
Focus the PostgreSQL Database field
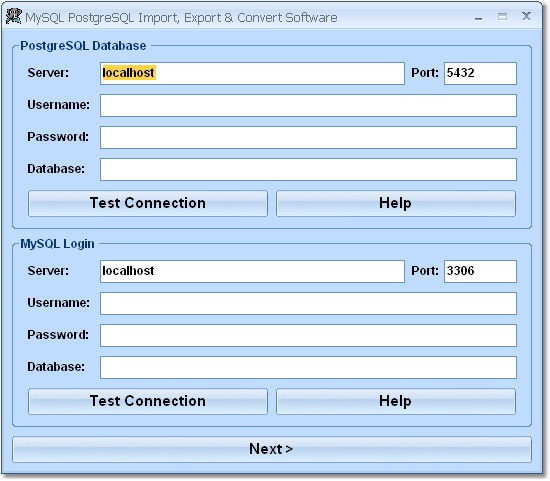tap(308, 169)
